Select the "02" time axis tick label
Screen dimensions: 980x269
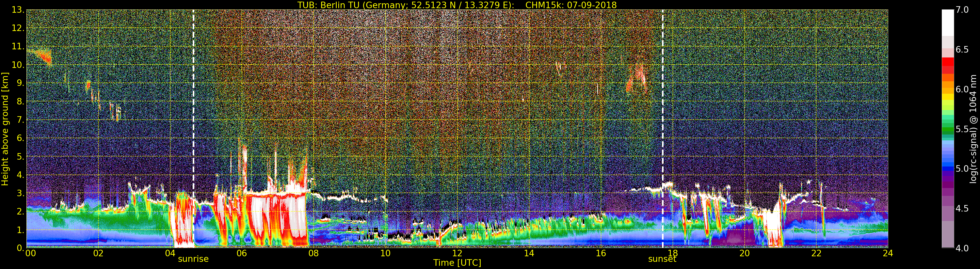coord(98,253)
